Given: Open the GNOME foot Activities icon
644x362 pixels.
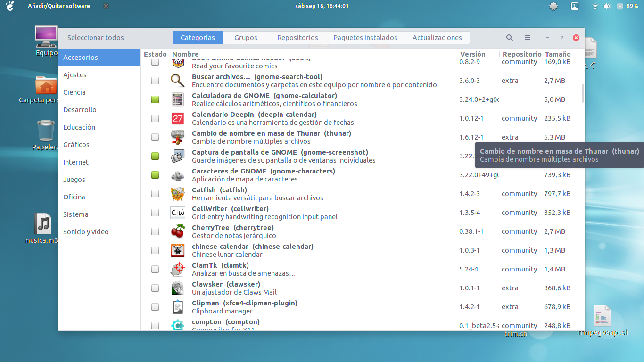Looking at the screenshot, I should click(x=9, y=6).
